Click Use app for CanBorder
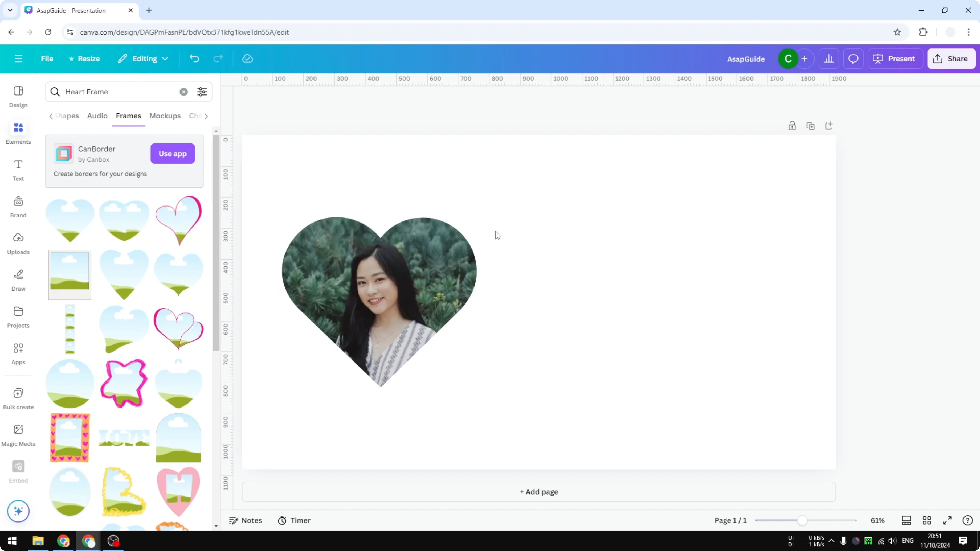This screenshot has width=980, height=551. click(172, 154)
